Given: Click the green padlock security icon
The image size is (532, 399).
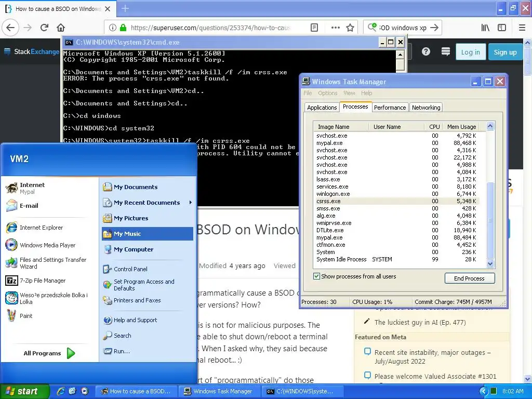Looking at the screenshot, I should coord(123,28).
